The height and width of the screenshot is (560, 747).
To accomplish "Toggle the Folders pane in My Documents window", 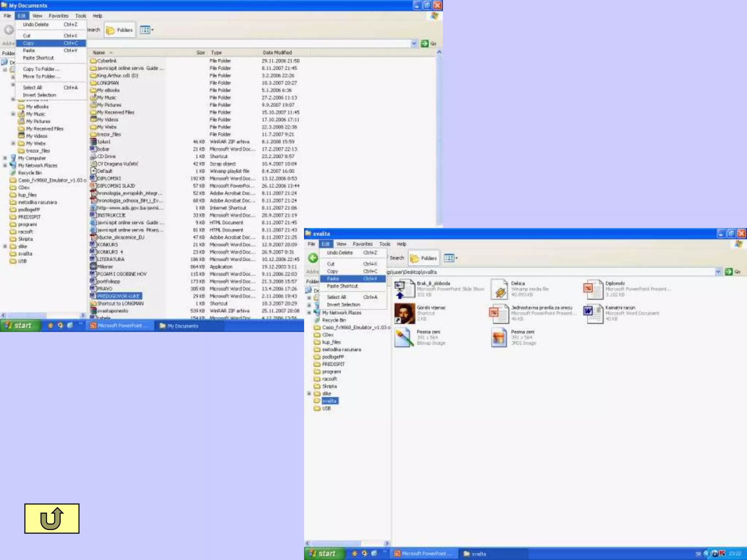I will pyautogui.click(x=120, y=30).
